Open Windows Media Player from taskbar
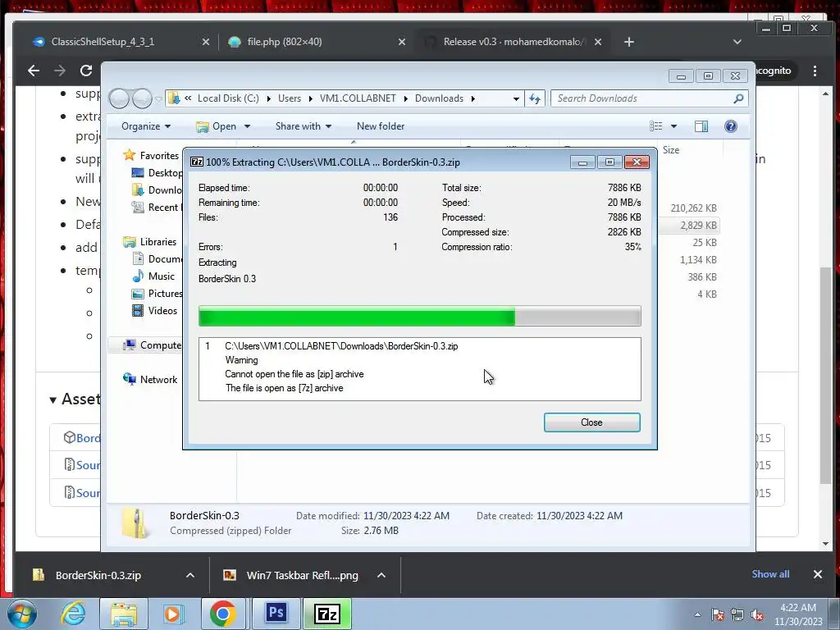840x630 pixels. pyautogui.click(x=172, y=614)
